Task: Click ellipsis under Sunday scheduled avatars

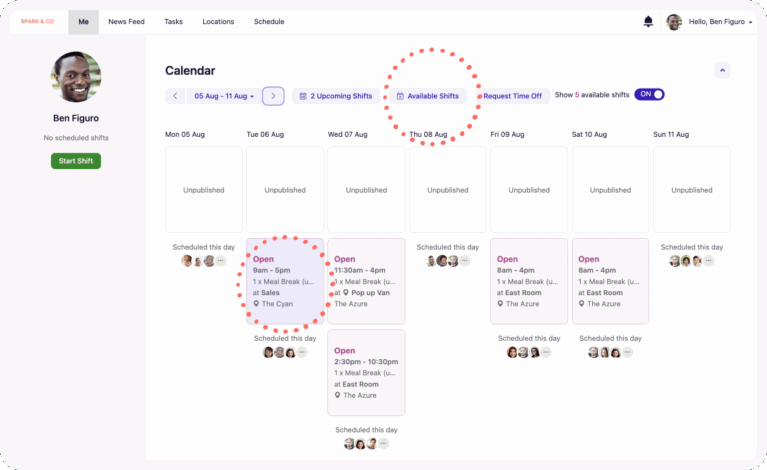Action: pos(709,261)
